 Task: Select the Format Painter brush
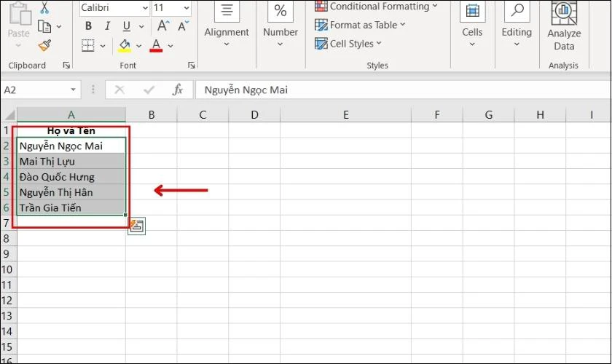pos(44,46)
